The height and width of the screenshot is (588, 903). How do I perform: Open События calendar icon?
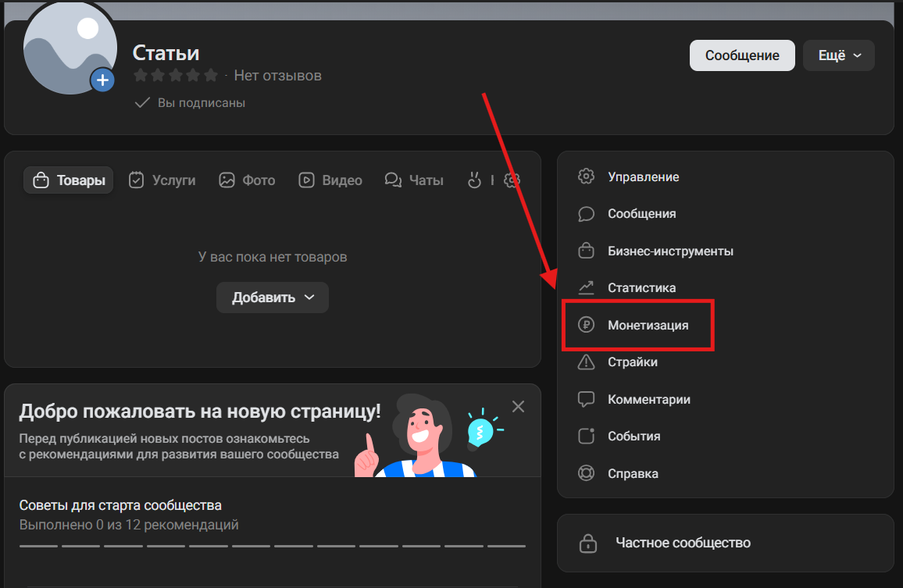586,436
